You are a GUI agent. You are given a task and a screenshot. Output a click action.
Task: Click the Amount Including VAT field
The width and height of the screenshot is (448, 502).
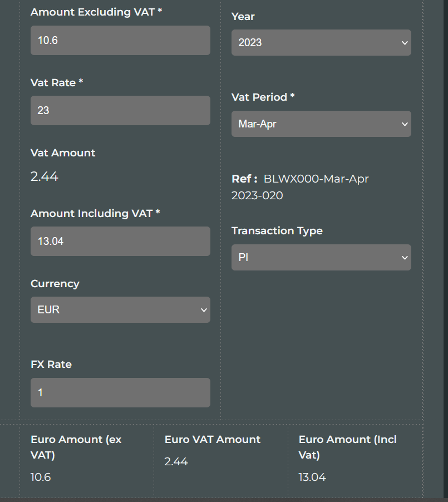(120, 242)
